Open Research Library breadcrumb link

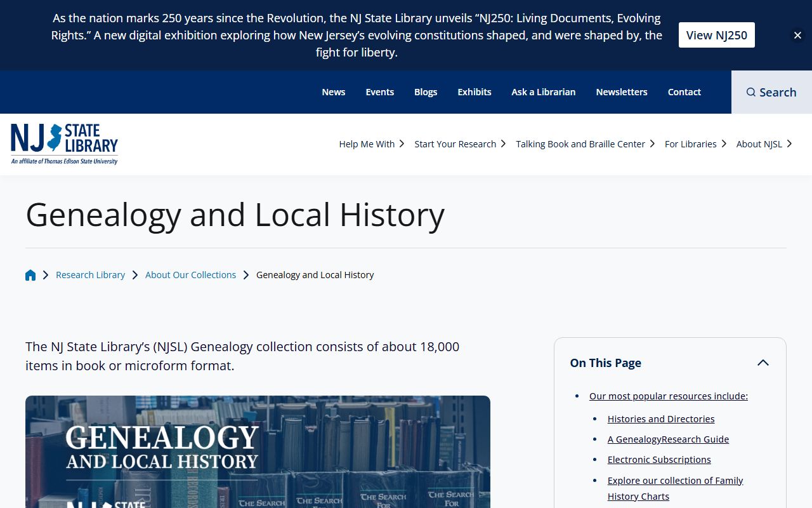tap(90, 275)
